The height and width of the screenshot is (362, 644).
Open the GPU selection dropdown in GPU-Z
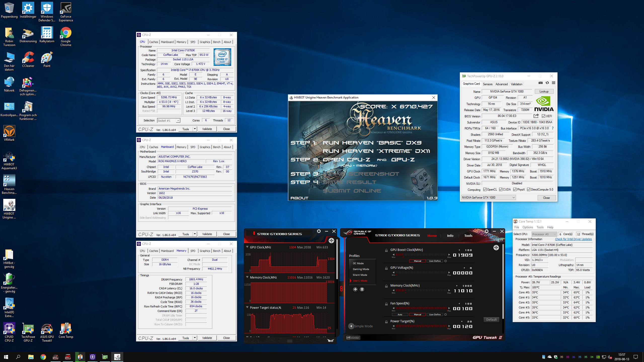click(x=488, y=198)
